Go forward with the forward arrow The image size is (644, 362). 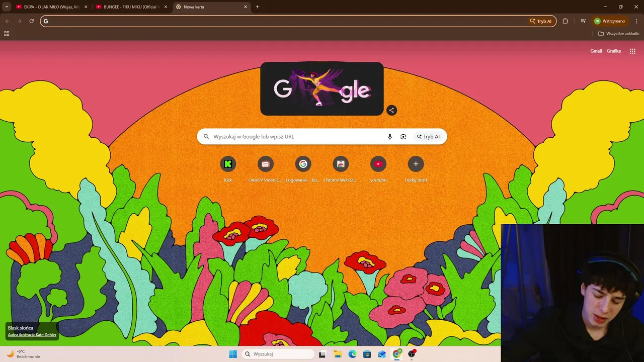tap(20, 21)
